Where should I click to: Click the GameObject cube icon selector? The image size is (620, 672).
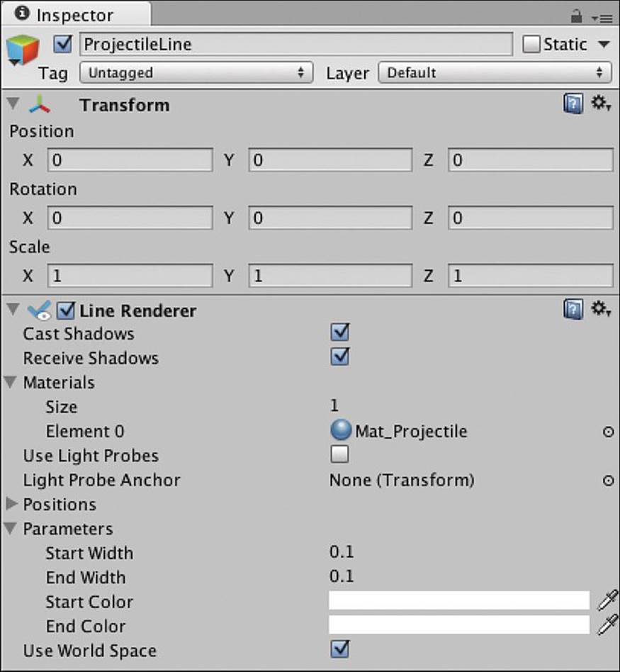(23, 50)
